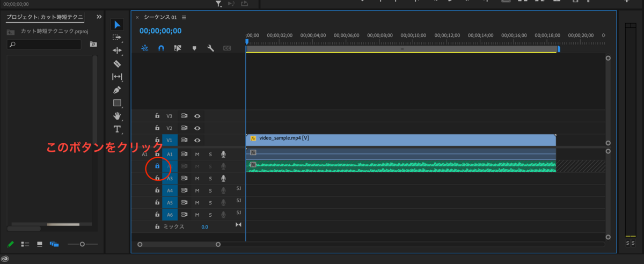Select the Pen tool
The height and width of the screenshot is (264, 644).
pyautogui.click(x=117, y=90)
